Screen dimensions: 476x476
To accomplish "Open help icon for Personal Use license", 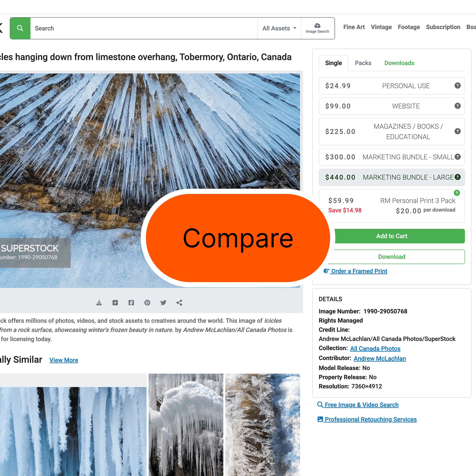I will (x=457, y=86).
